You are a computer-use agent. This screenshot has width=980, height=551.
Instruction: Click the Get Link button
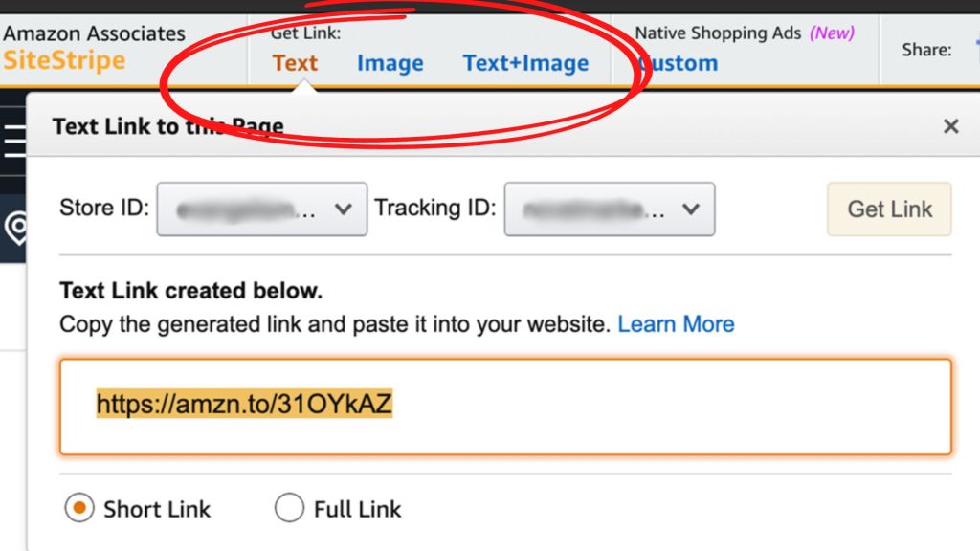[888, 209]
